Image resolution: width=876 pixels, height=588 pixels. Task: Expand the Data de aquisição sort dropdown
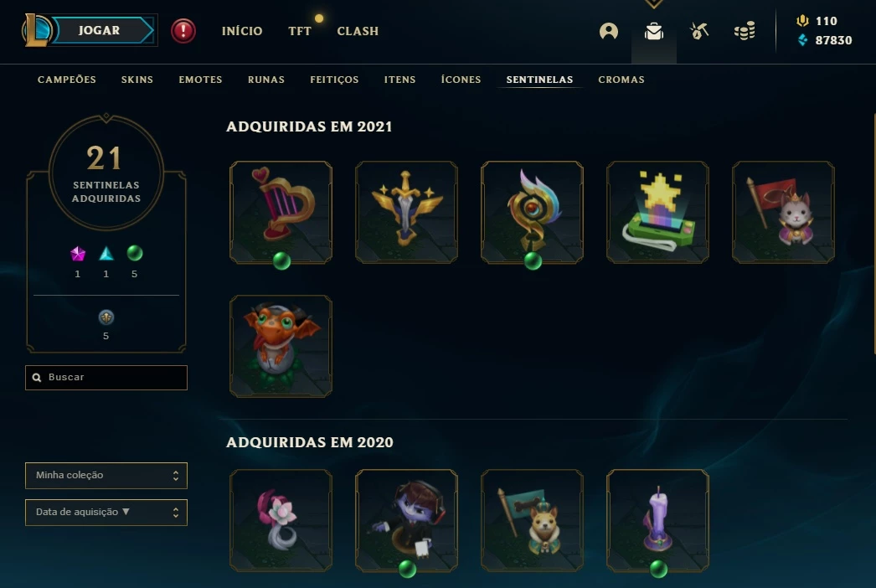pyautogui.click(x=106, y=512)
